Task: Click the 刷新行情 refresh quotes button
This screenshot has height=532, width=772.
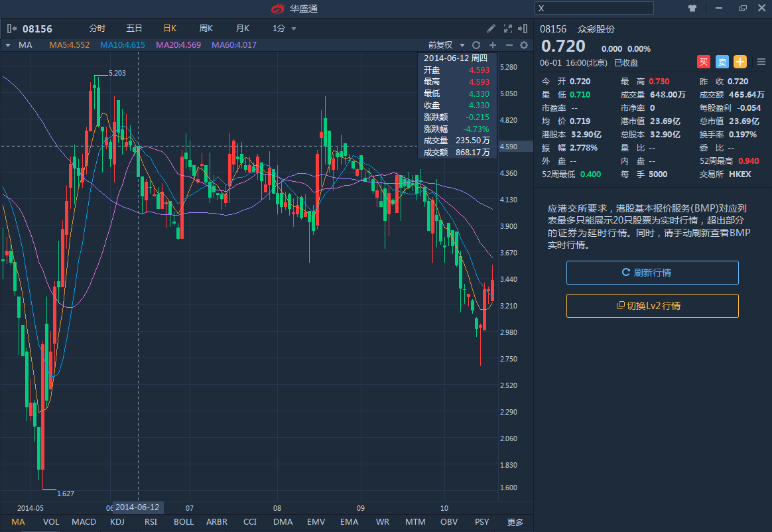Action: click(652, 273)
